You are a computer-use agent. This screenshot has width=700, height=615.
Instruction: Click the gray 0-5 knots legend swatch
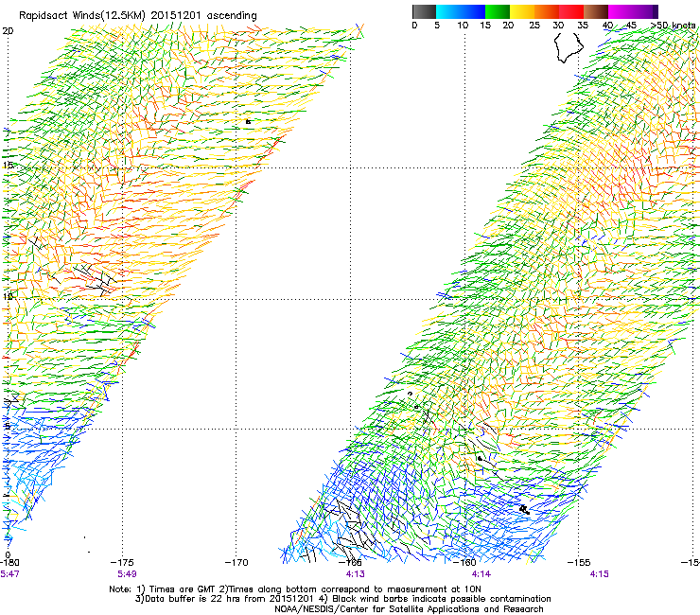424,11
